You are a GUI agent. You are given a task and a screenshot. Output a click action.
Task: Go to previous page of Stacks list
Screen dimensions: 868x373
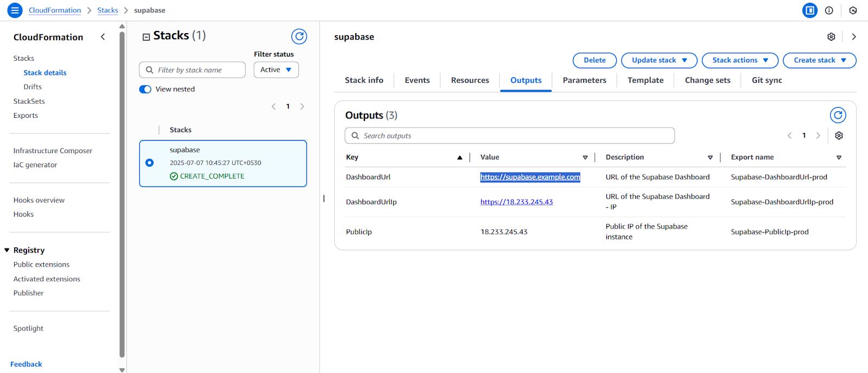coord(273,106)
